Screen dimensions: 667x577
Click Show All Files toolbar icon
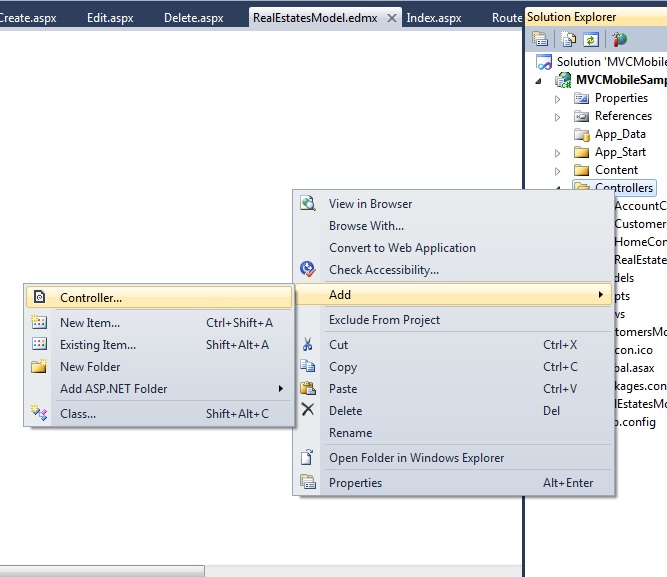(x=568, y=39)
